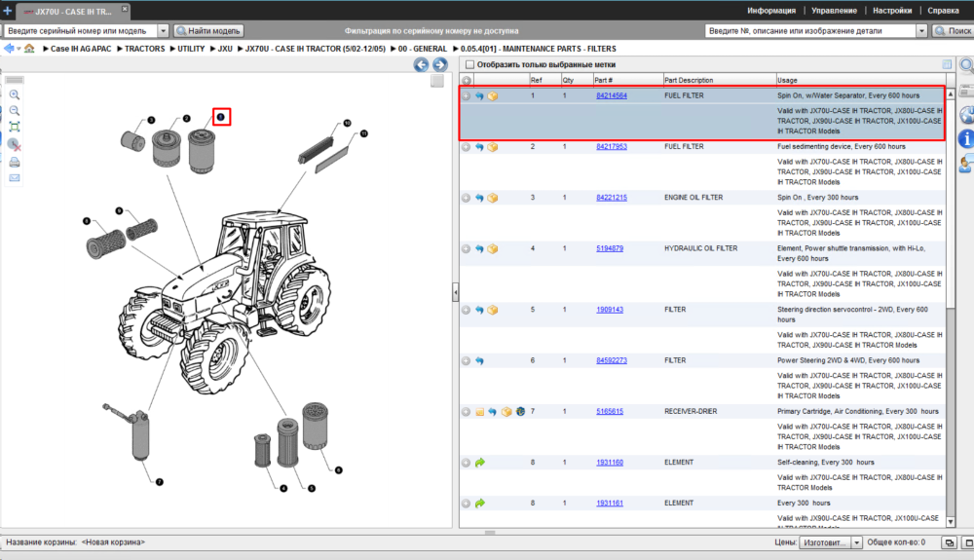Email the diagram with the envelope icon
This screenshot has height=560, width=974.
point(15,178)
